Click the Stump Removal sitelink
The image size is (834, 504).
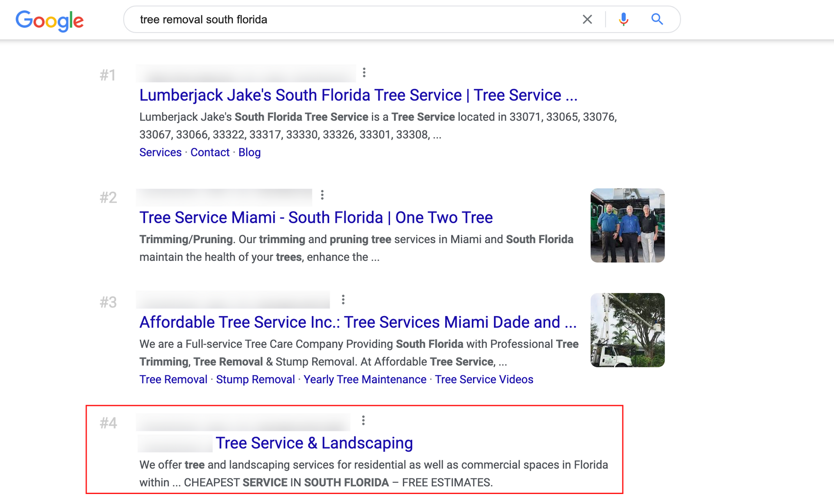click(255, 379)
